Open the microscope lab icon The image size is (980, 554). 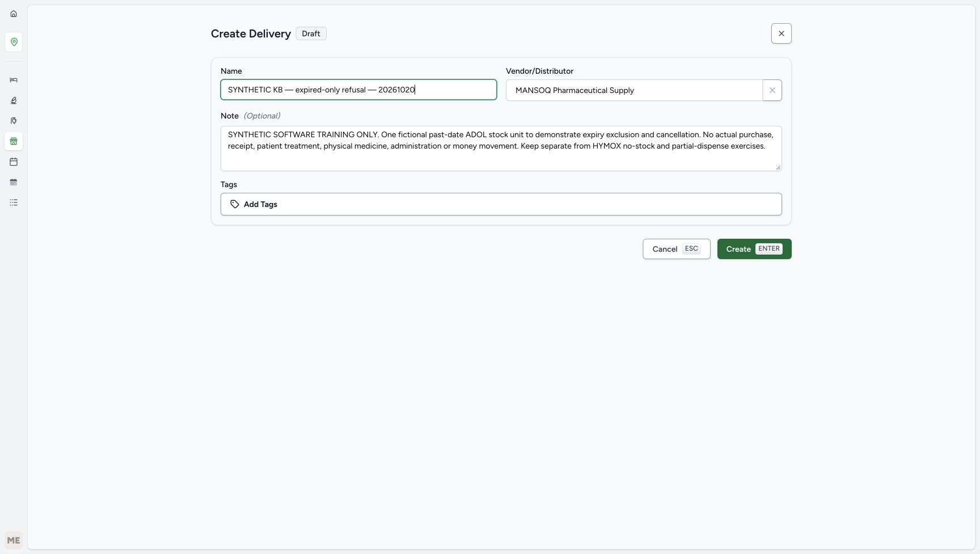pyautogui.click(x=14, y=100)
